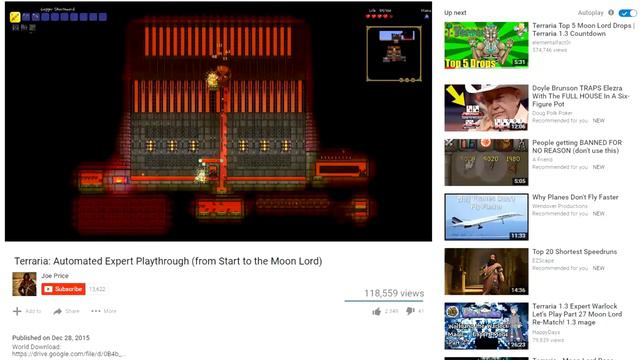Click the thumbs up like icon
Image resolution: width=640 pixels, height=360 pixels.
coord(376,311)
